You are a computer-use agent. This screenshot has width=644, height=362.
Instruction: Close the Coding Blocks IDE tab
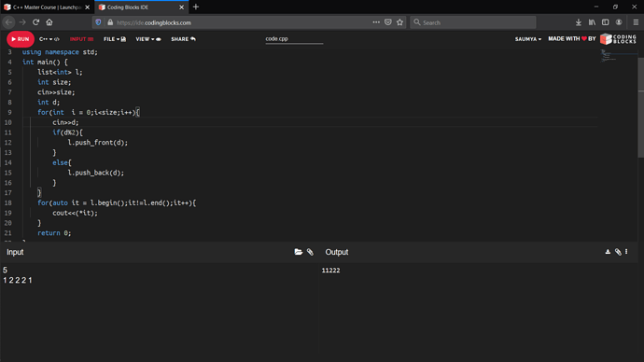coord(182,7)
